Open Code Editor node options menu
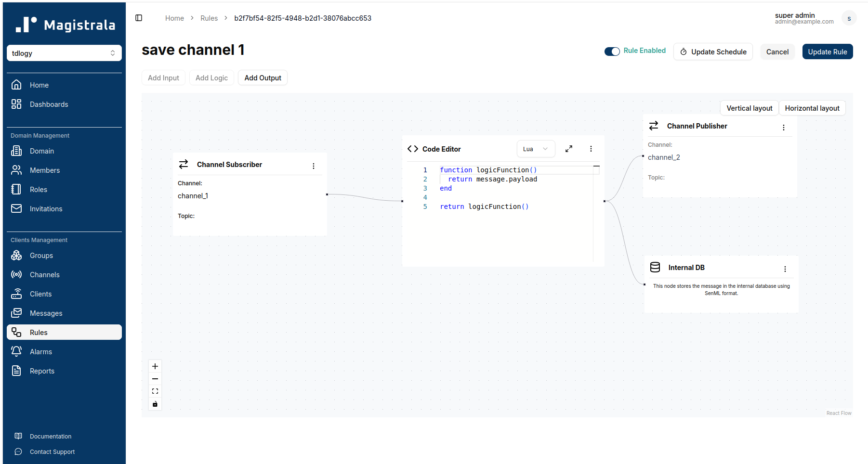 pos(591,149)
